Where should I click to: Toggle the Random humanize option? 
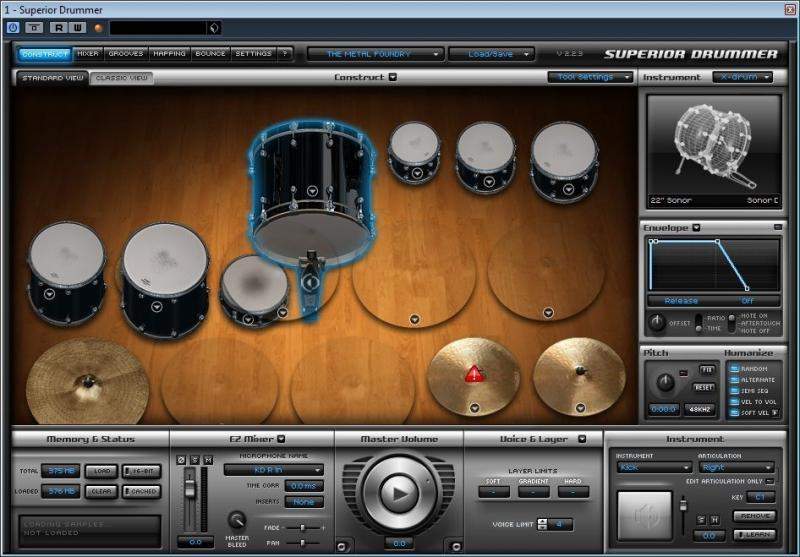pos(734,368)
